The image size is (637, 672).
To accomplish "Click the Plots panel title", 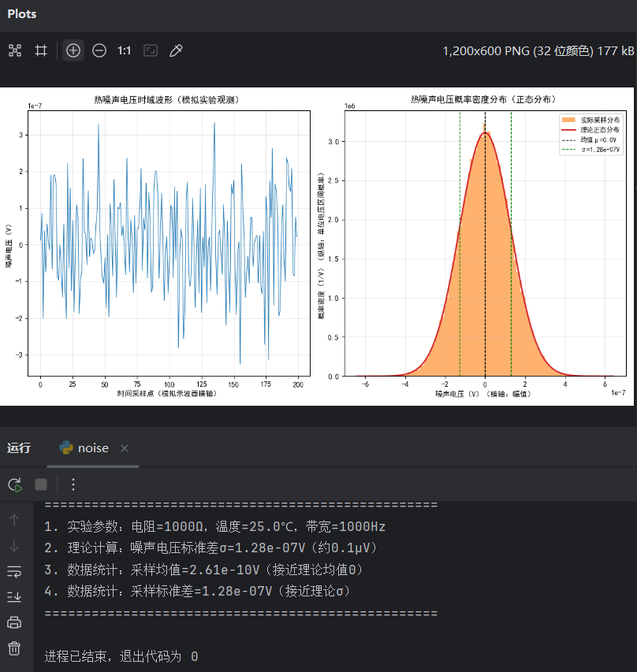I will point(22,14).
